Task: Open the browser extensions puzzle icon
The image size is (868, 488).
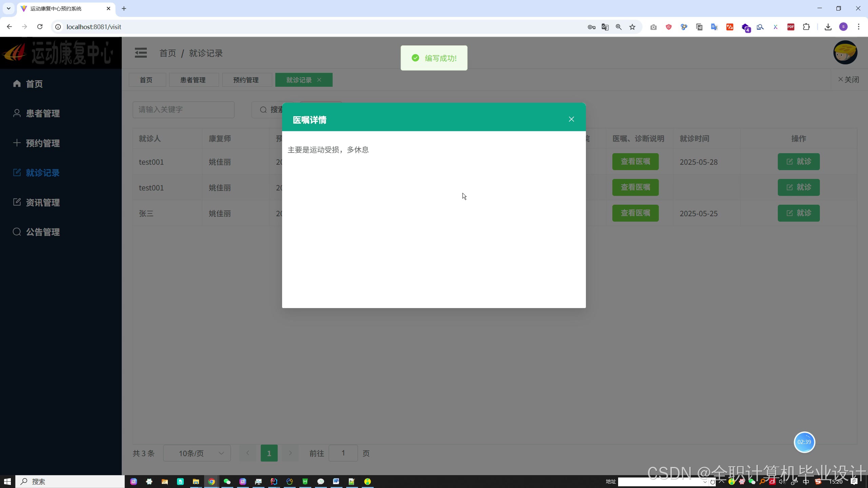Action: tap(807, 27)
